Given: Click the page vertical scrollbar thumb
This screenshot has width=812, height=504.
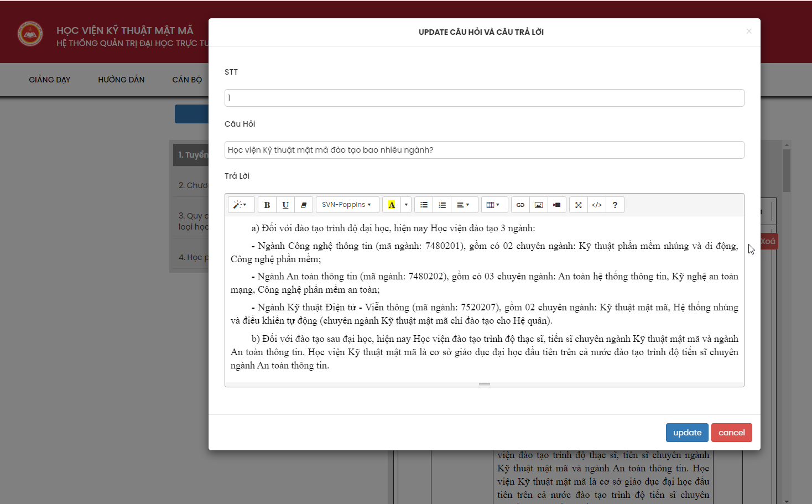Looking at the screenshot, I should (787, 170).
